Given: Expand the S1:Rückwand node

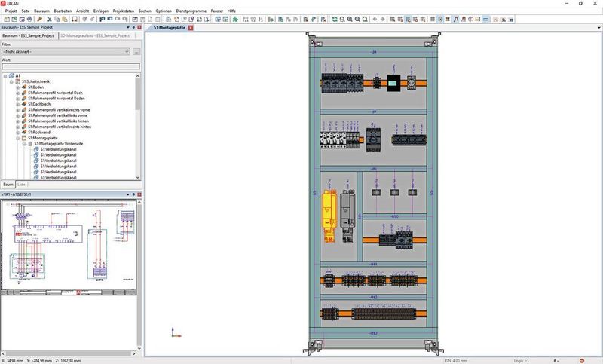Looking at the screenshot, I should [17, 132].
